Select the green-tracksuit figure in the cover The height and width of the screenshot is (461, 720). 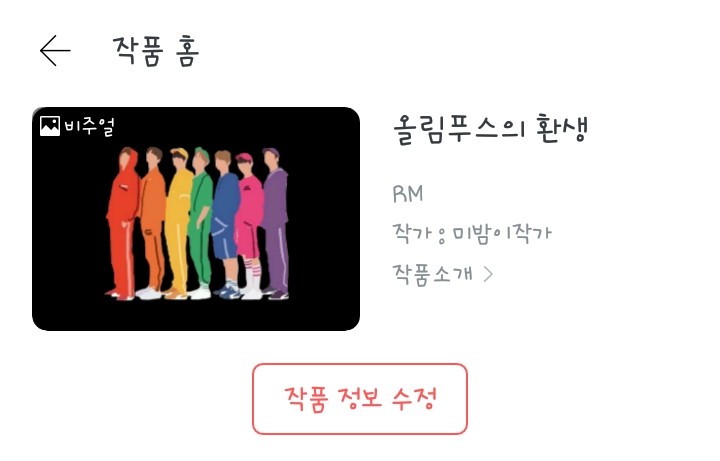click(x=201, y=224)
